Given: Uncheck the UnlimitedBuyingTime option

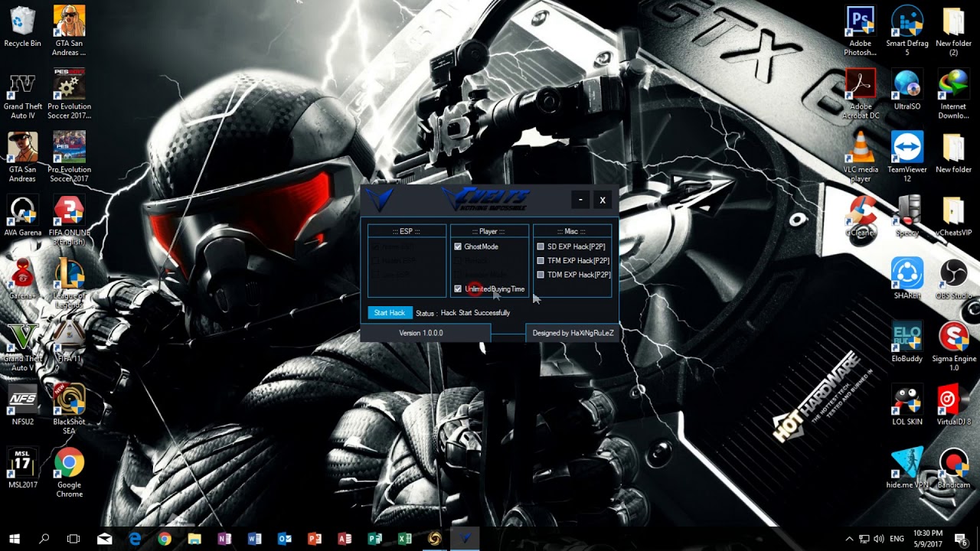Looking at the screenshot, I should pos(458,289).
